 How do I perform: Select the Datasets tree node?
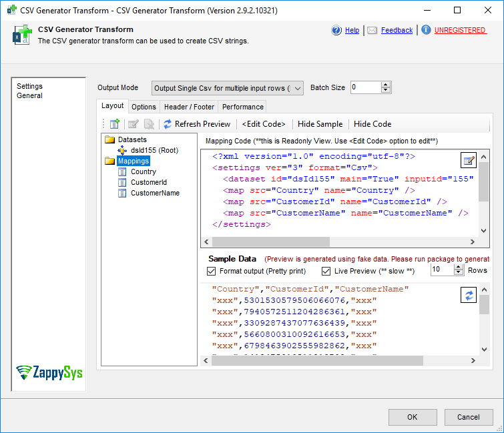click(132, 139)
